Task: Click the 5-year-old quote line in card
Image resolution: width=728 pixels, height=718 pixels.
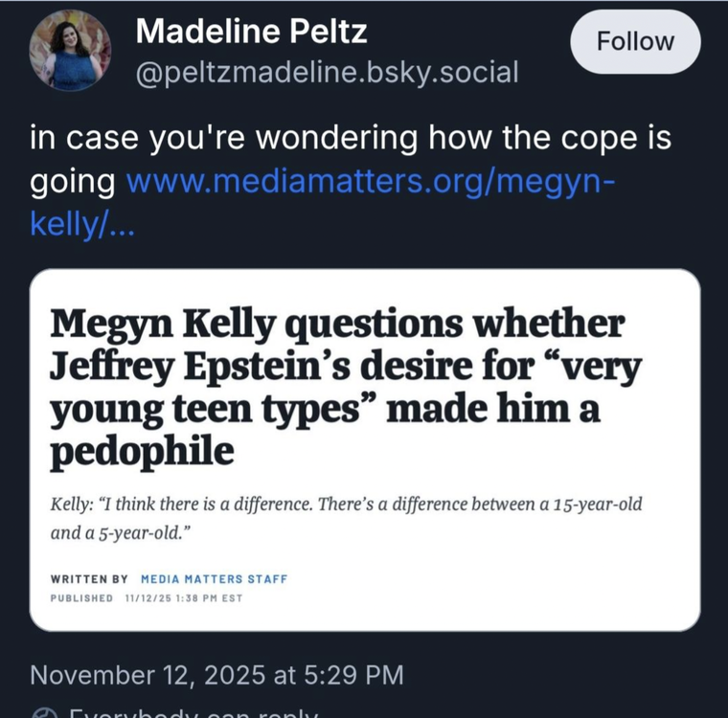Action: point(116,532)
